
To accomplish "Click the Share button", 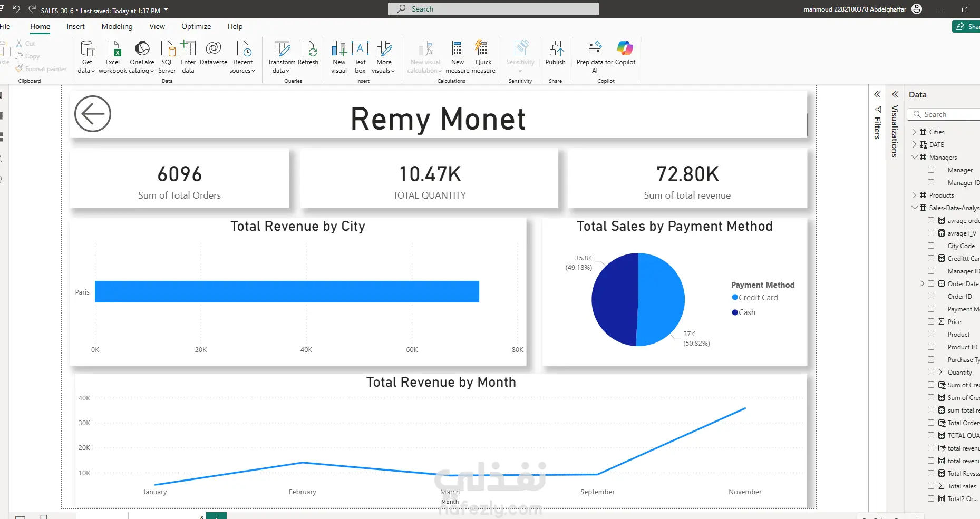I will pos(966,26).
